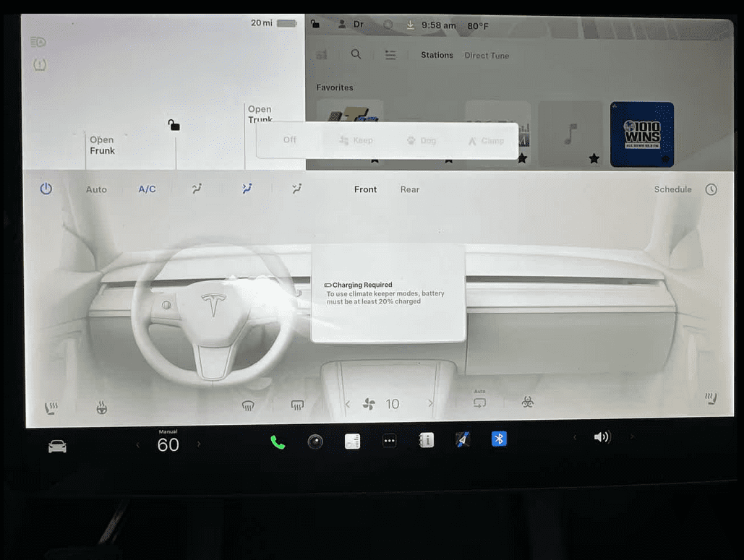Lower cabin temperature below 60
Viewport: 744px width, 560px height.
click(138, 445)
